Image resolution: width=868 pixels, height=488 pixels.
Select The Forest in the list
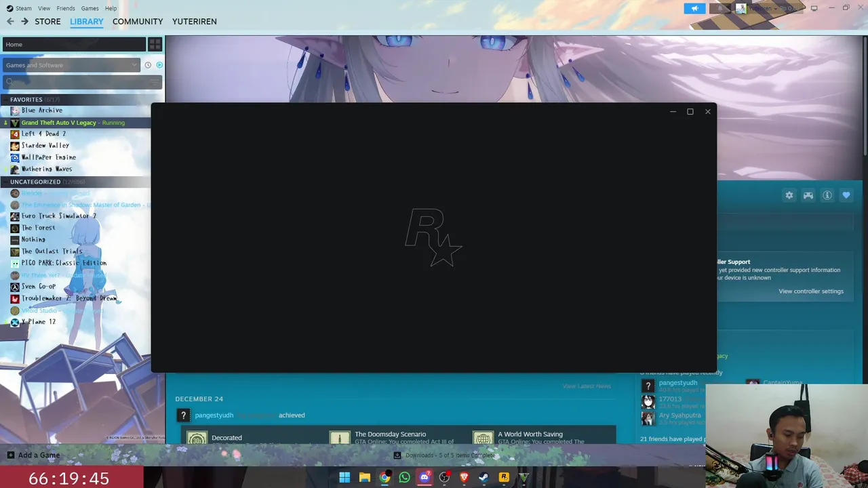tap(38, 228)
